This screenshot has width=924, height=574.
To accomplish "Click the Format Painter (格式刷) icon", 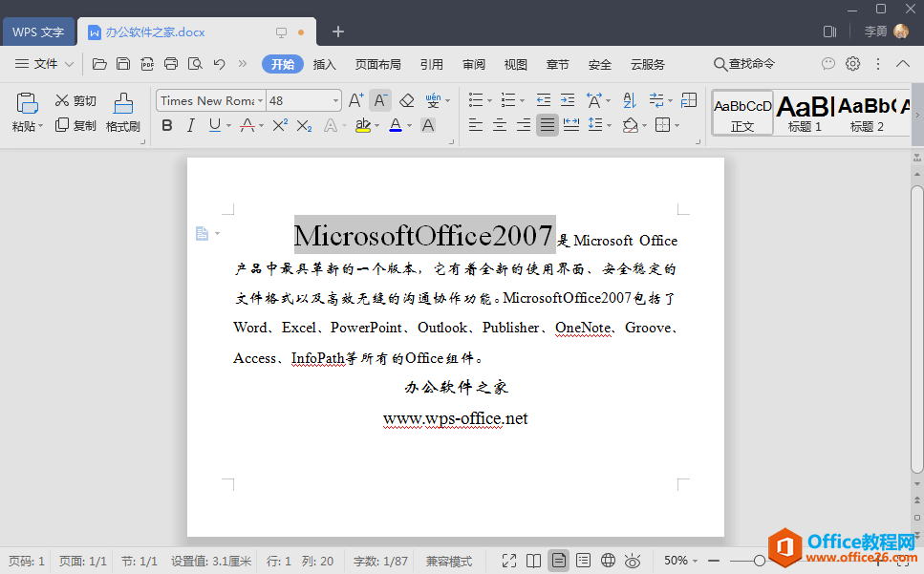I will 122,112.
